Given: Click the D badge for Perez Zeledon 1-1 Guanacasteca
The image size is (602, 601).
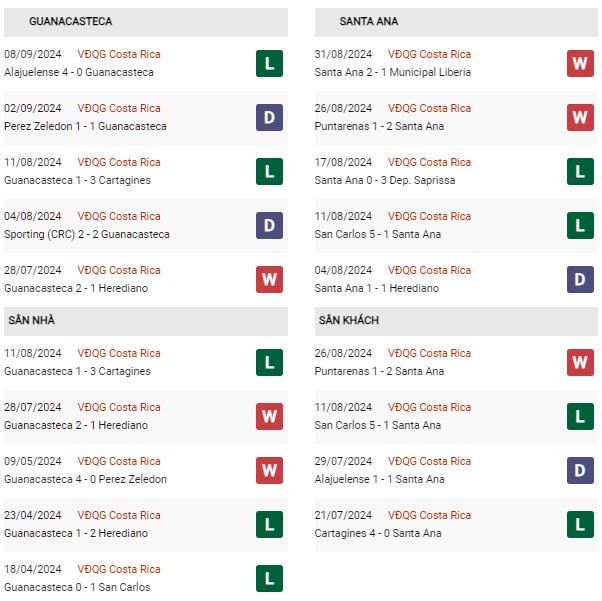Looking at the screenshot, I should point(269,118).
